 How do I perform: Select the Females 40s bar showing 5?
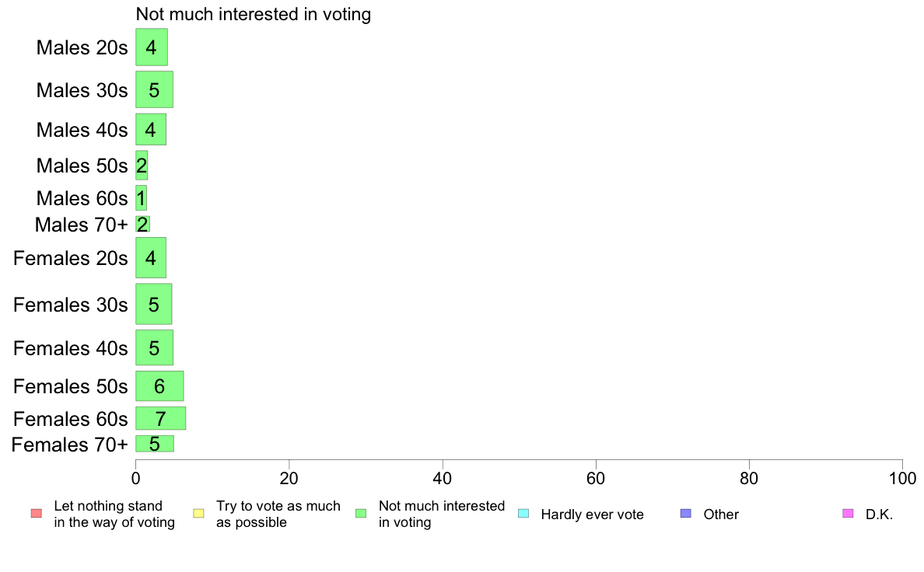pyautogui.click(x=155, y=347)
